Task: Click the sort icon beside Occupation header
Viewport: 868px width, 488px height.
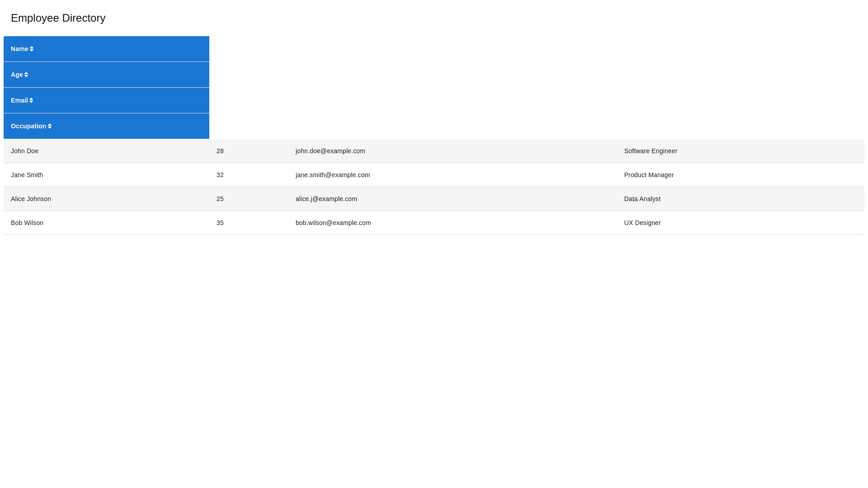Action: 49,126
